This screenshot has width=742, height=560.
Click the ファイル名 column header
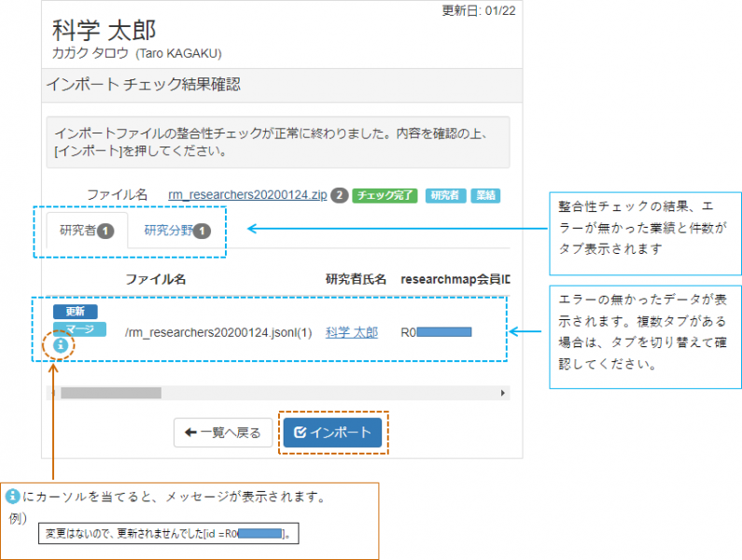[156, 279]
